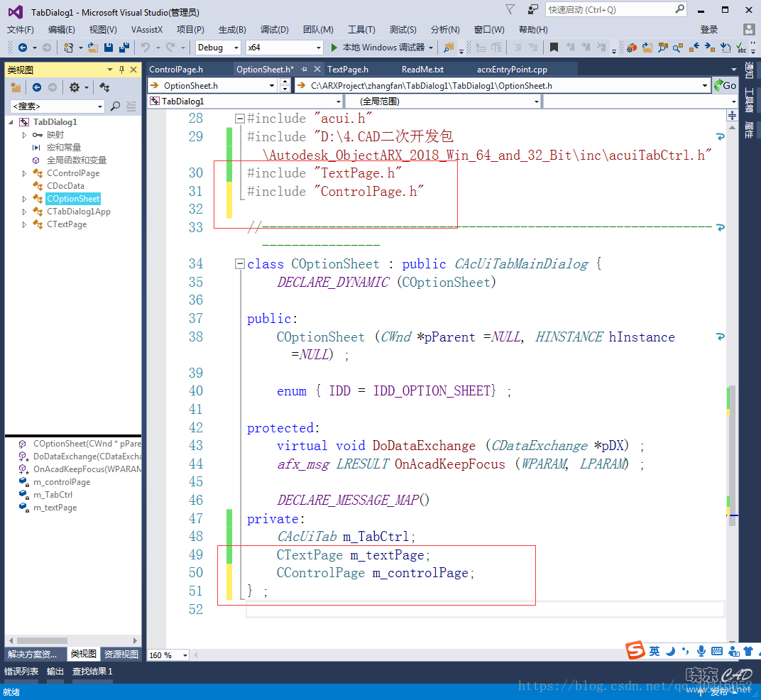Click the VAssistX Open Corresponding File icon
This screenshot has height=700, width=761.
726,48
